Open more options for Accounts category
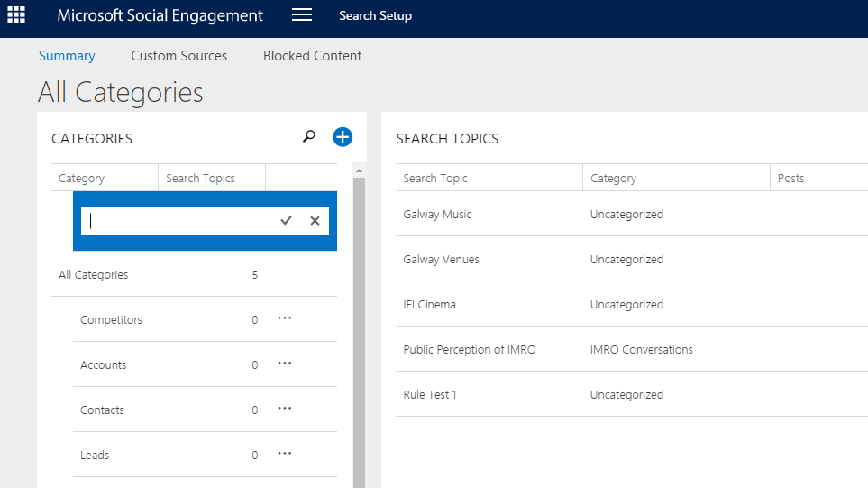The image size is (868, 488). click(285, 364)
